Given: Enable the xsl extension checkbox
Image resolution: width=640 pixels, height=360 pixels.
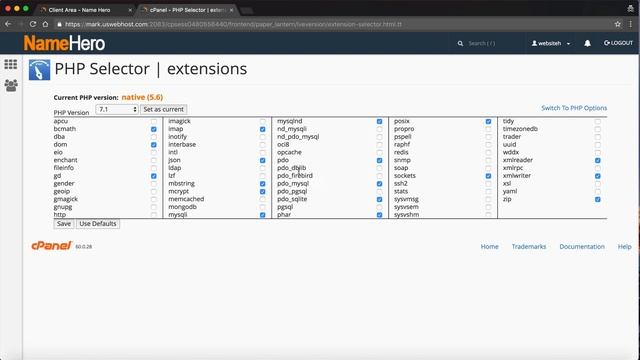Looking at the screenshot, I should (598, 184).
